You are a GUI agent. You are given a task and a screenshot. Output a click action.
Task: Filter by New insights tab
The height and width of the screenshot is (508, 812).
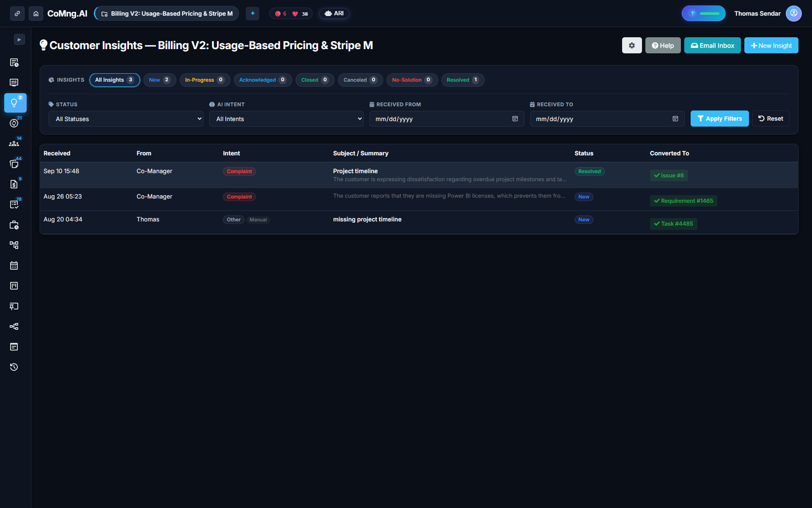click(x=159, y=80)
